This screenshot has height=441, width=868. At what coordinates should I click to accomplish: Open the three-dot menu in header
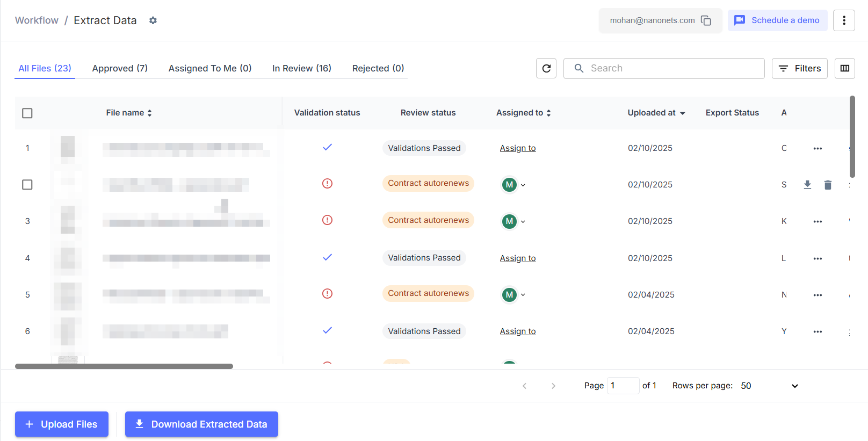click(x=844, y=20)
